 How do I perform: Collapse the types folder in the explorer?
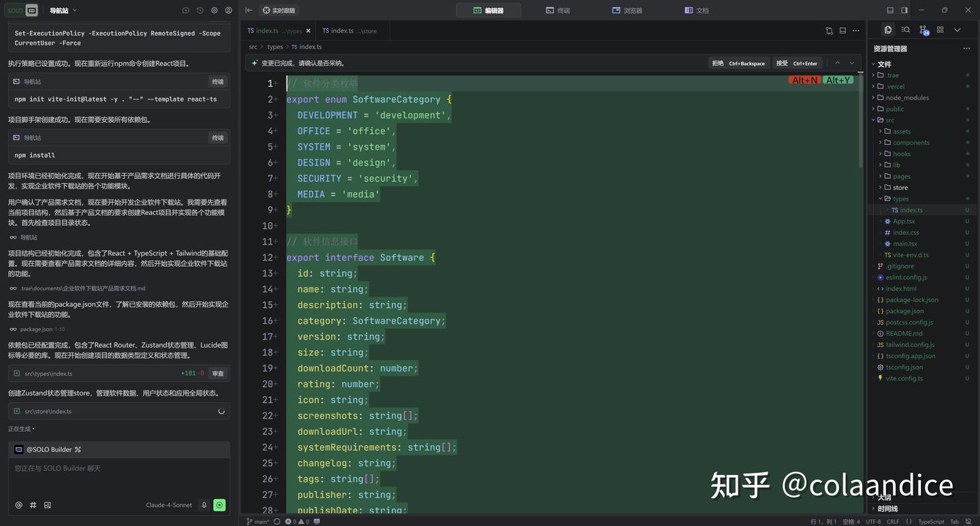(x=880, y=198)
